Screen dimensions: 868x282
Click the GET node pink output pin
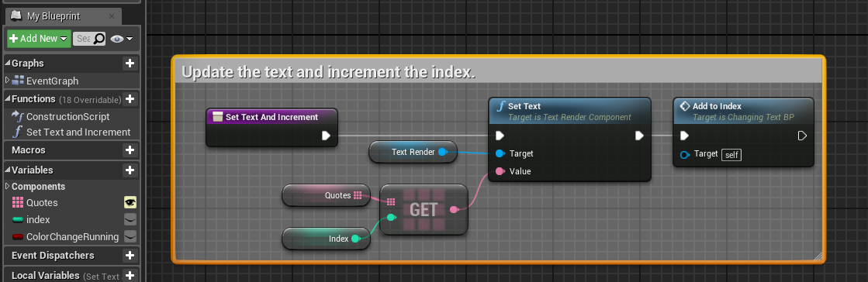point(454,210)
